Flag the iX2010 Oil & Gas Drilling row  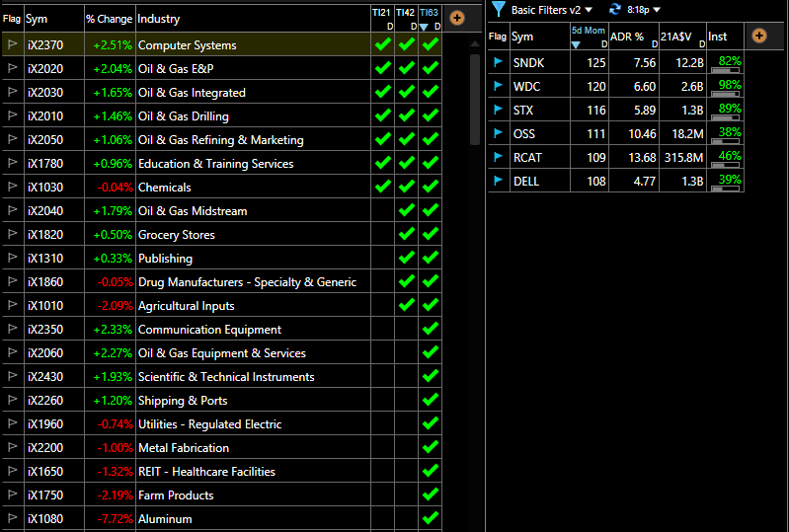(x=13, y=115)
